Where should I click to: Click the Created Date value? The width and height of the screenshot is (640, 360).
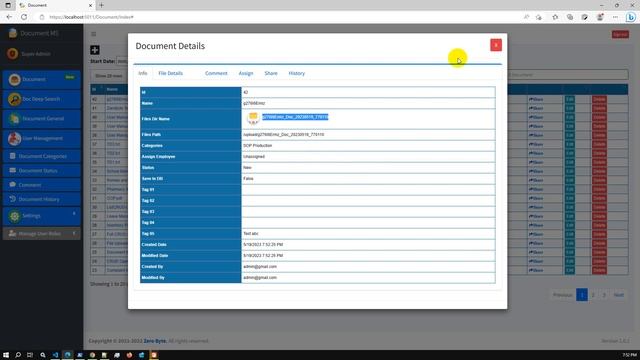[263, 244]
